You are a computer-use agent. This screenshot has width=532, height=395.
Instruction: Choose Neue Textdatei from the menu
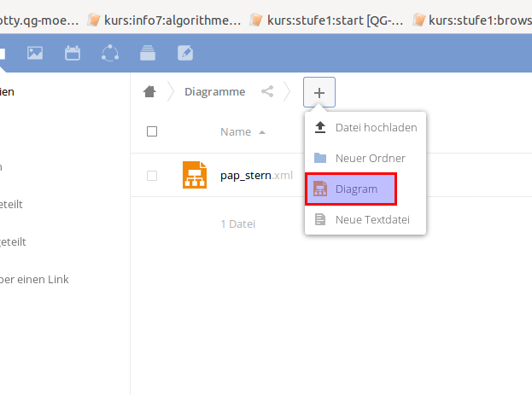pyautogui.click(x=365, y=220)
